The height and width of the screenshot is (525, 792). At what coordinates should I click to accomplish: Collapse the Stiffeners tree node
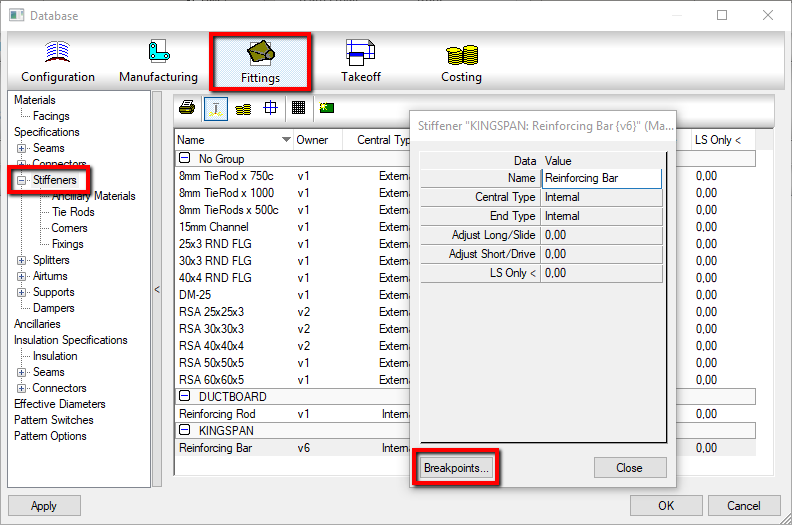coord(21,180)
